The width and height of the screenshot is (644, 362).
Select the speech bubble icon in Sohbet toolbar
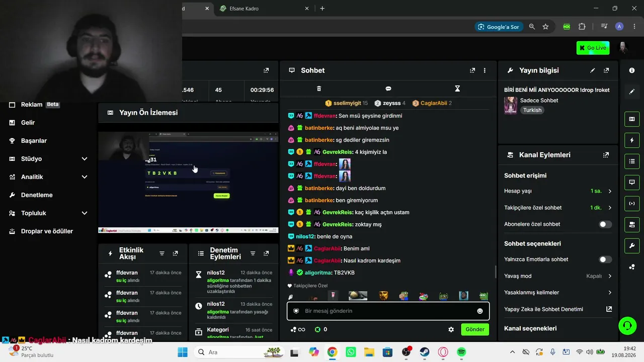[388, 88]
